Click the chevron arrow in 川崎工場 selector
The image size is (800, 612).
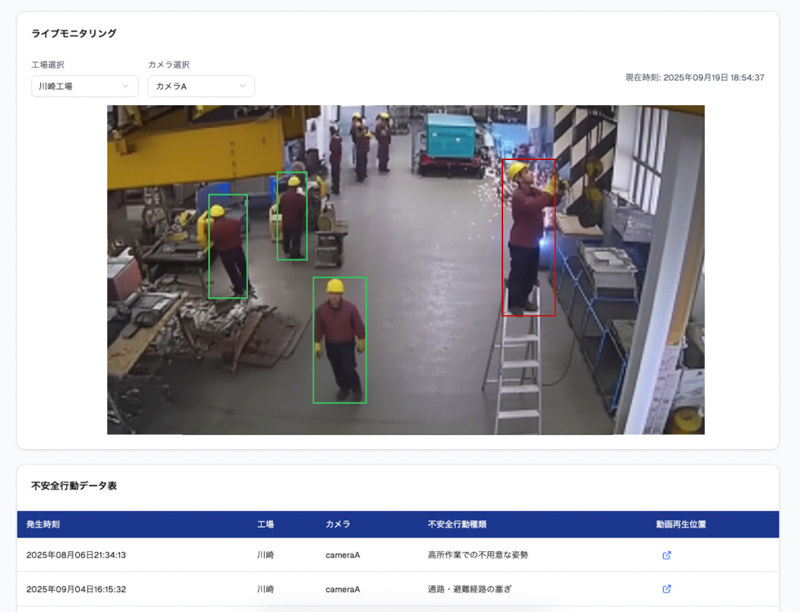(x=126, y=87)
